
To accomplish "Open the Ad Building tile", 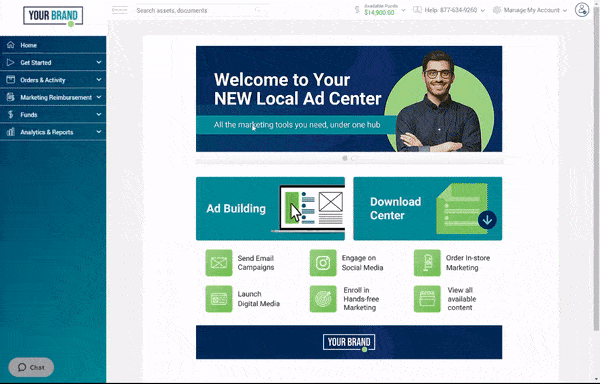I will click(270, 208).
